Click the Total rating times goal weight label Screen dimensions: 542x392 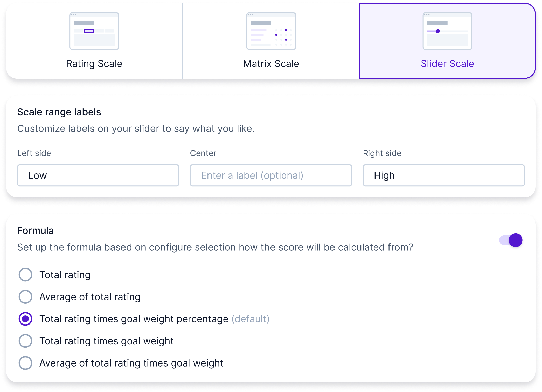click(x=106, y=341)
